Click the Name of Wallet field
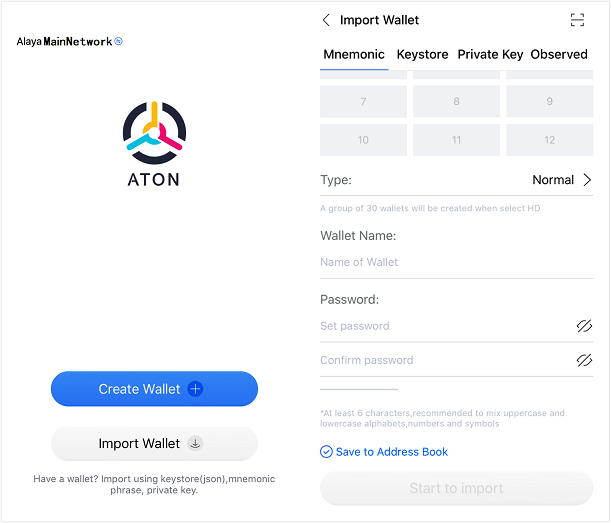This screenshot has width=611, height=523. pyautogui.click(x=440, y=262)
